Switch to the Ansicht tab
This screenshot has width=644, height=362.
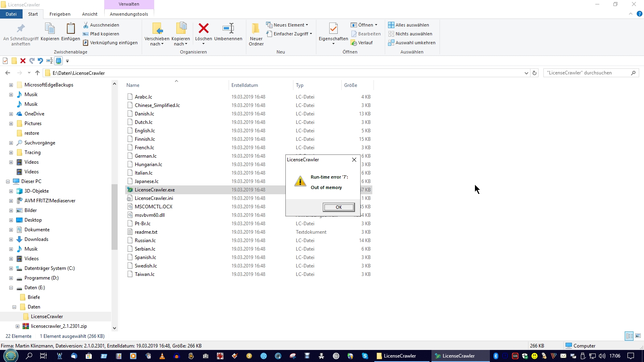coord(90,14)
